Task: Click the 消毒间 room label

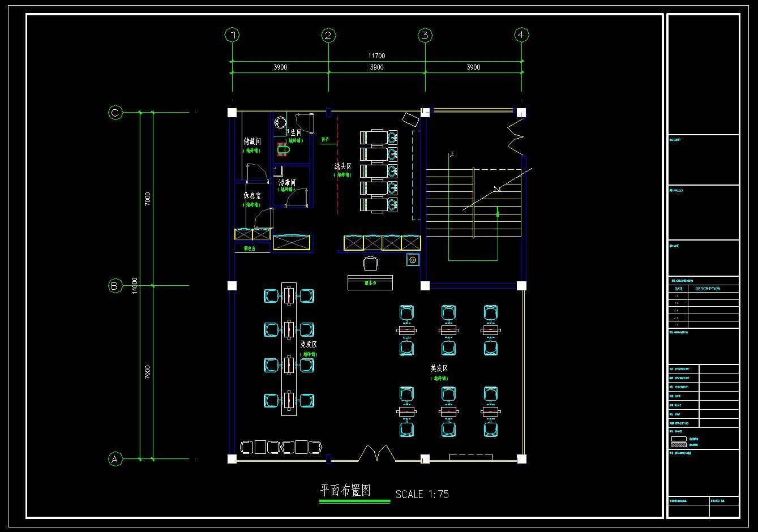Action: pyautogui.click(x=287, y=183)
